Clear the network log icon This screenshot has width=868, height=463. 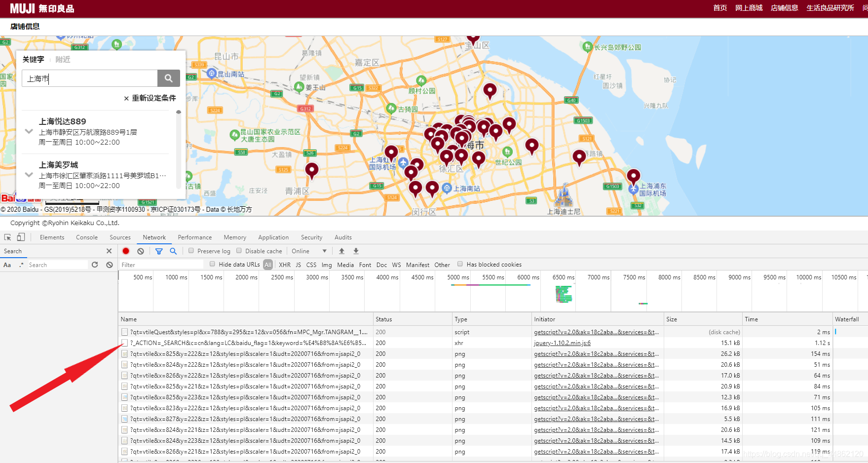tap(141, 251)
